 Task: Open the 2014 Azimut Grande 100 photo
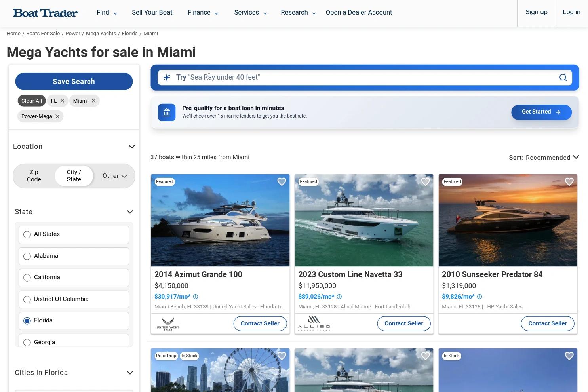pyautogui.click(x=220, y=221)
